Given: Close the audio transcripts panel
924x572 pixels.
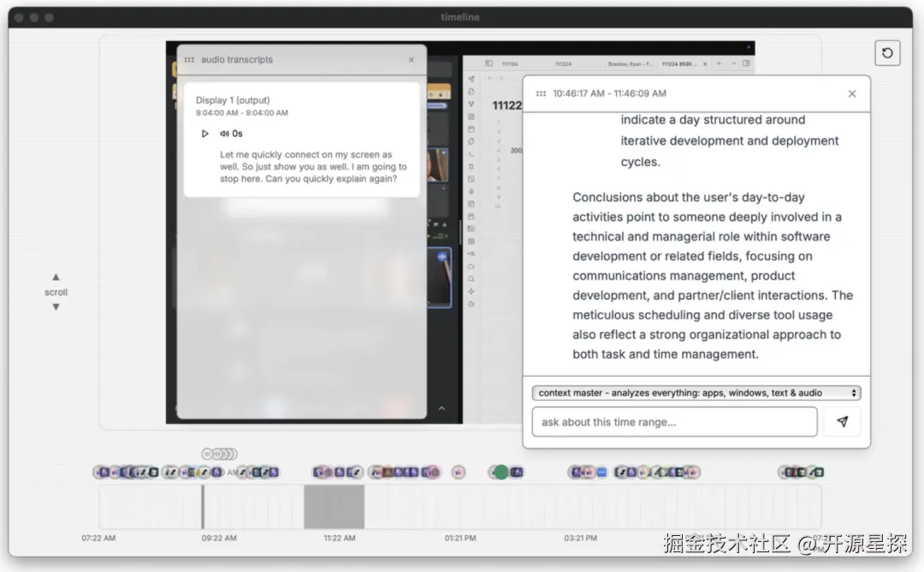Looking at the screenshot, I should 412,60.
